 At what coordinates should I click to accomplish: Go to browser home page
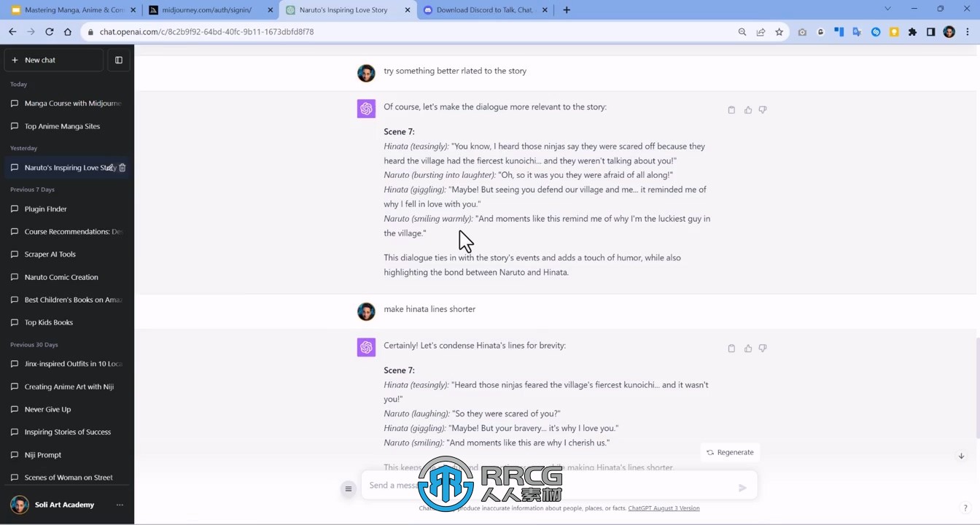tap(68, 32)
